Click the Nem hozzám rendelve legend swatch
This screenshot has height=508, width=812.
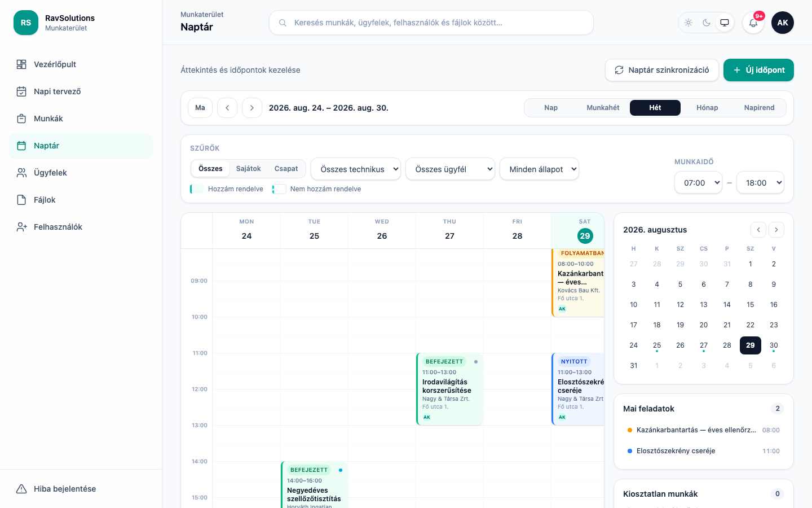[279, 189]
